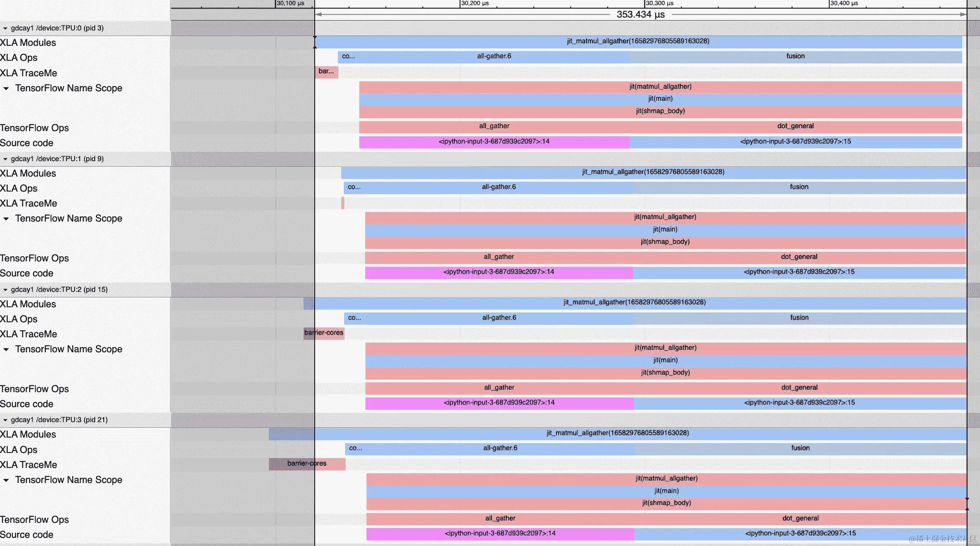This screenshot has width=980, height=546.
Task: Click the blue ipython-input :15 source slice in TPU:3
Action: [800, 534]
